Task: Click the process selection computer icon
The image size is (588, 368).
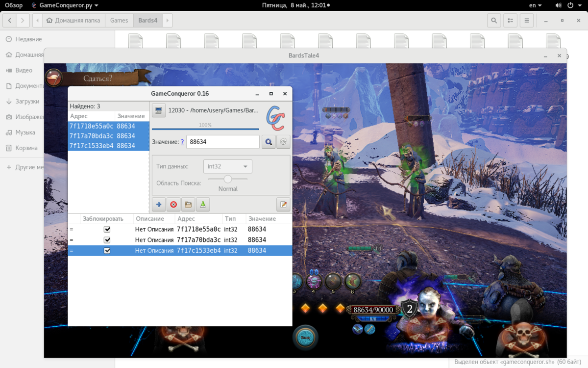Action: (x=159, y=110)
